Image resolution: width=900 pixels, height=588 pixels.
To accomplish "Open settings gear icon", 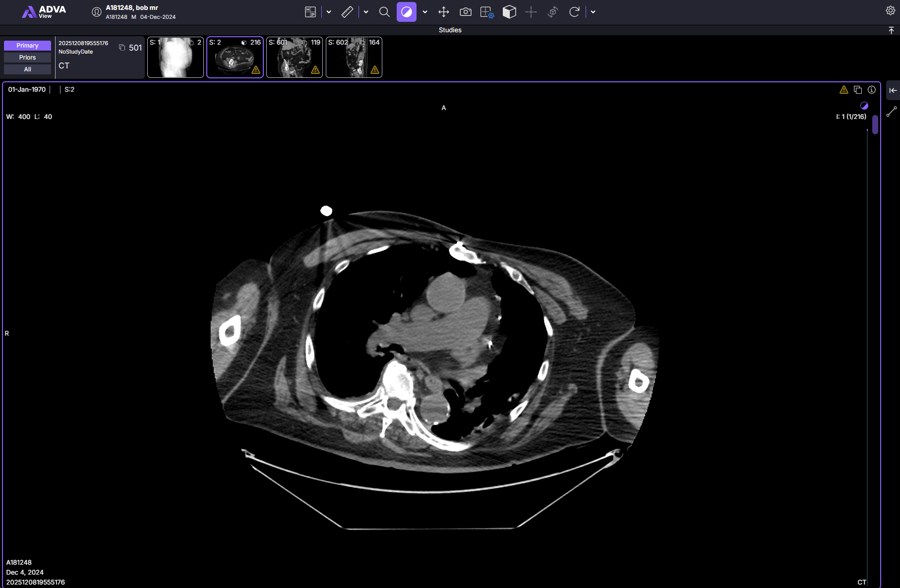I will point(890,10).
